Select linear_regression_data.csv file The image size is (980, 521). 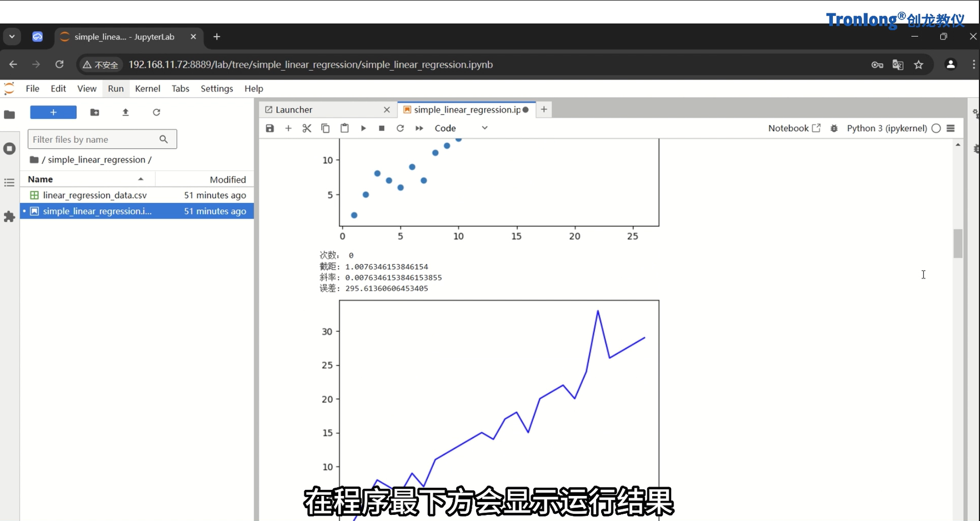tap(137, 196)
